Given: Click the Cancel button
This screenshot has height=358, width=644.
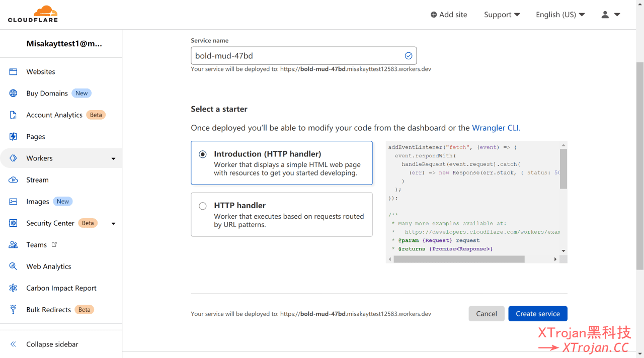Looking at the screenshot, I should click(x=487, y=314).
